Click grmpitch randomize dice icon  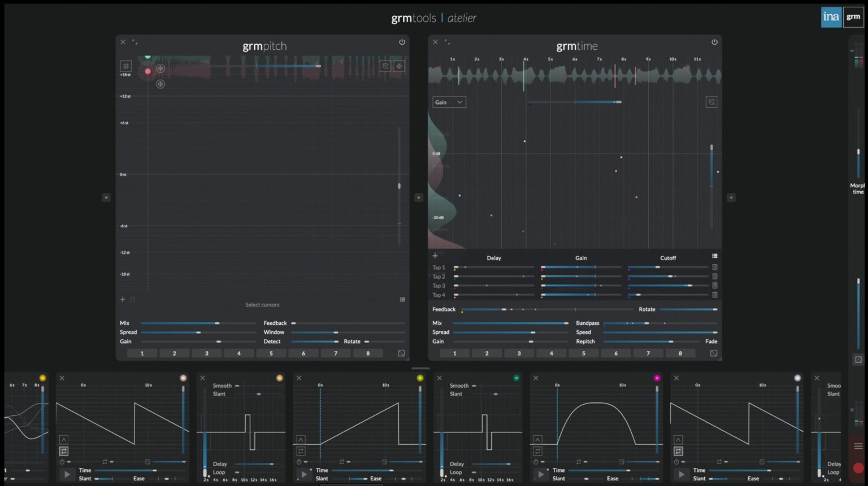(x=401, y=353)
